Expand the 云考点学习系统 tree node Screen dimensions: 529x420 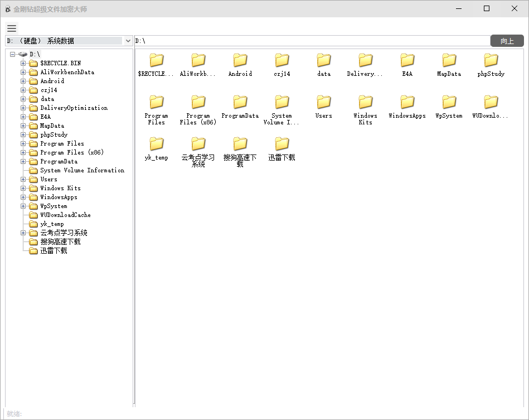pyautogui.click(x=23, y=233)
